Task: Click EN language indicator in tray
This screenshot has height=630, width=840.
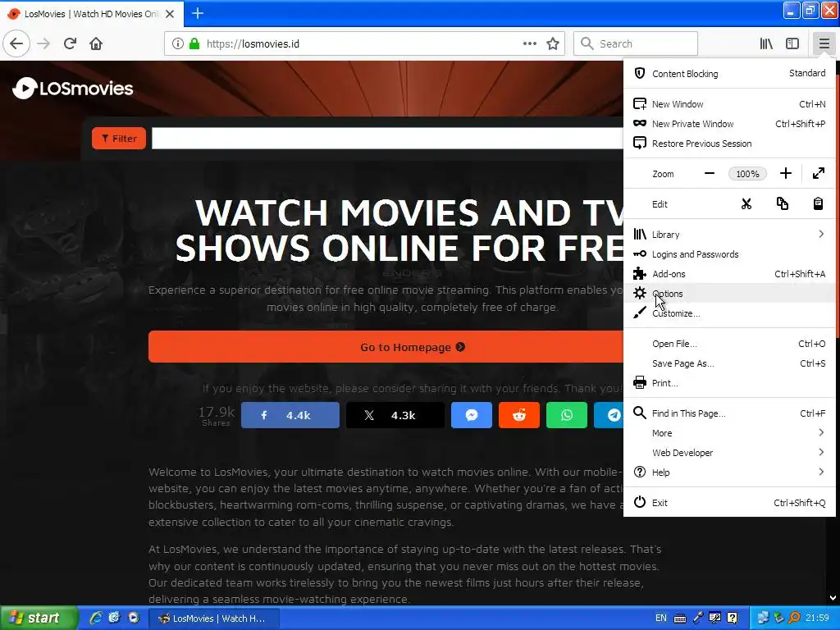Action: (661, 618)
